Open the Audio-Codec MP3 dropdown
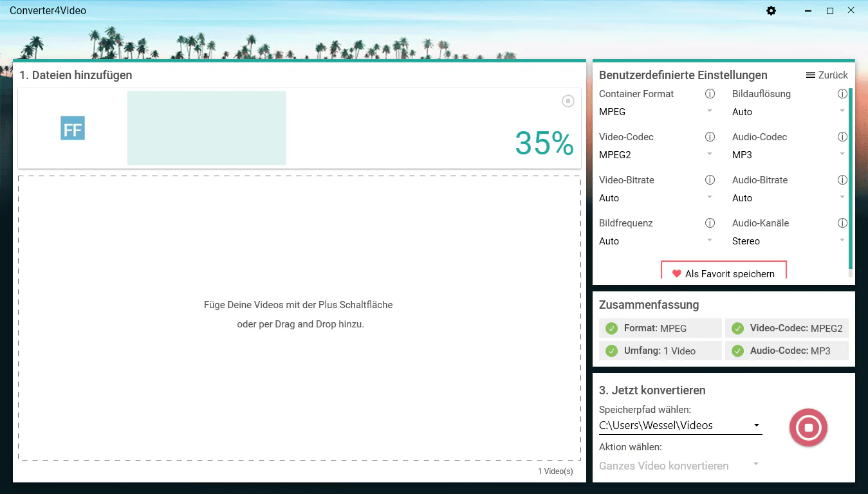The image size is (868, 494). pos(789,155)
